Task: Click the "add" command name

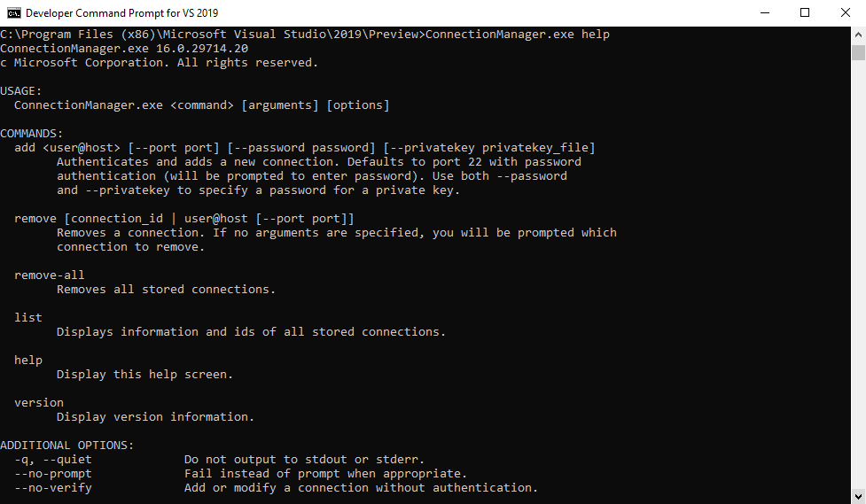Action: (x=25, y=148)
